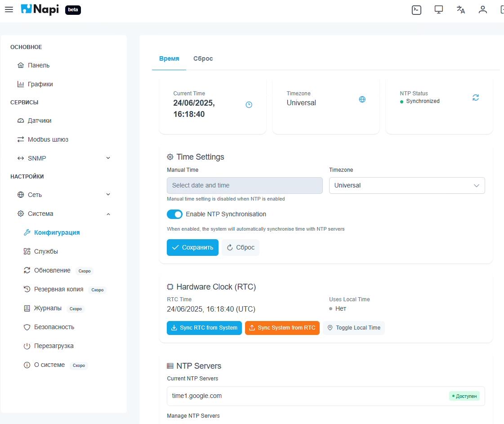Open the user profile icon

(x=483, y=9)
